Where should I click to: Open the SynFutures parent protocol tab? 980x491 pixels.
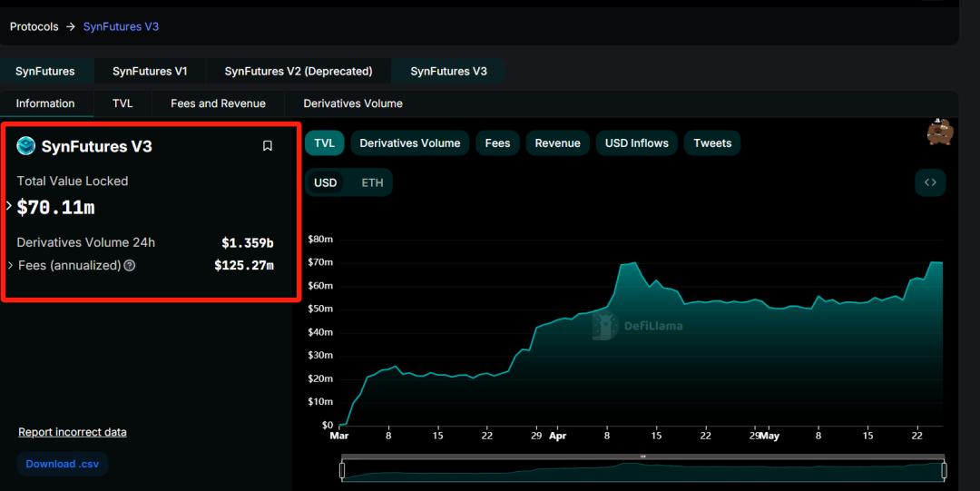pyautogui.click(x=45, y=72)
